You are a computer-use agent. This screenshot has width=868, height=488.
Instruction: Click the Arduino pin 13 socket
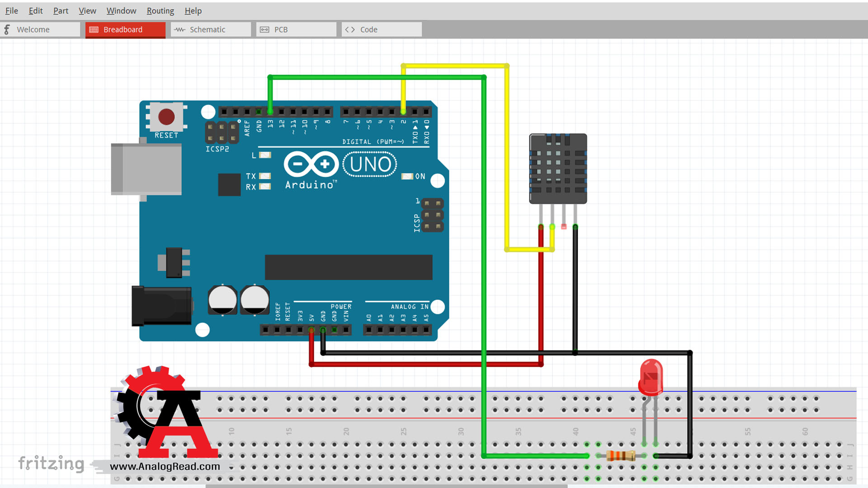(270, 111)
